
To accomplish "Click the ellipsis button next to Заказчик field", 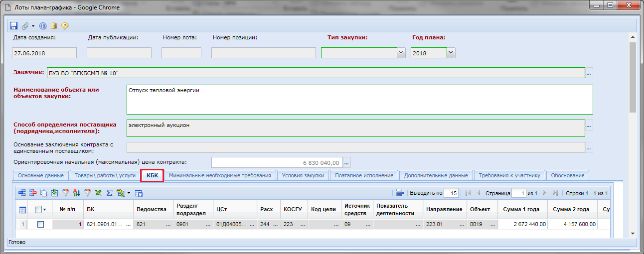I will click(x=589, y=73).
